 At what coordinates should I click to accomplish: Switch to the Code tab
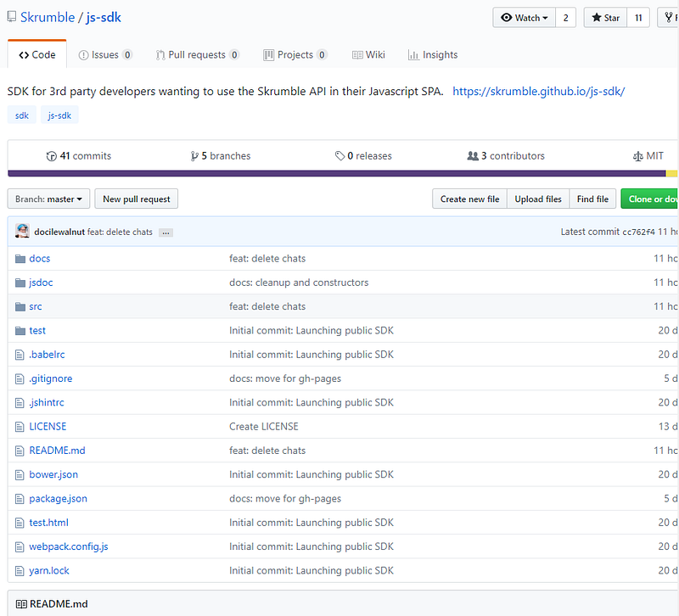37,54
